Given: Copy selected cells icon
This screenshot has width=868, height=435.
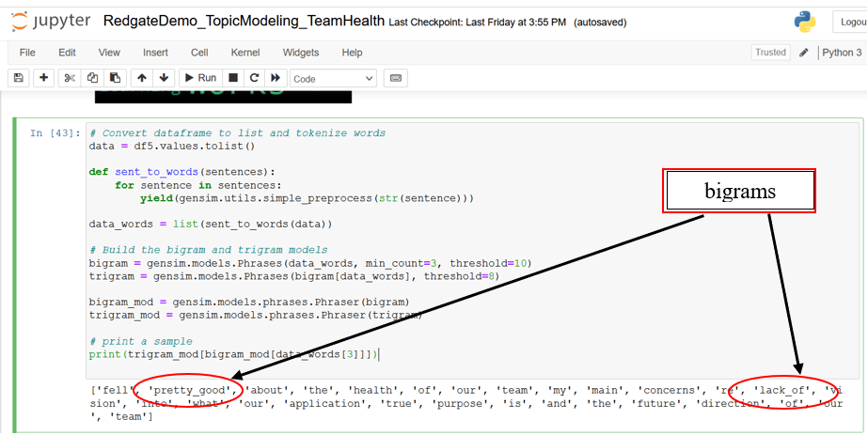Looking at the screenshot, I should (92, 78).
